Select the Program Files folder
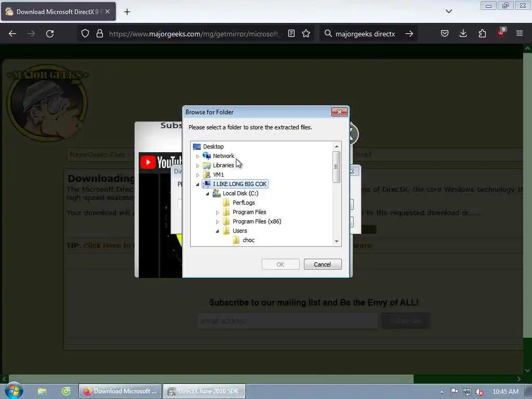 click(249, 212)
